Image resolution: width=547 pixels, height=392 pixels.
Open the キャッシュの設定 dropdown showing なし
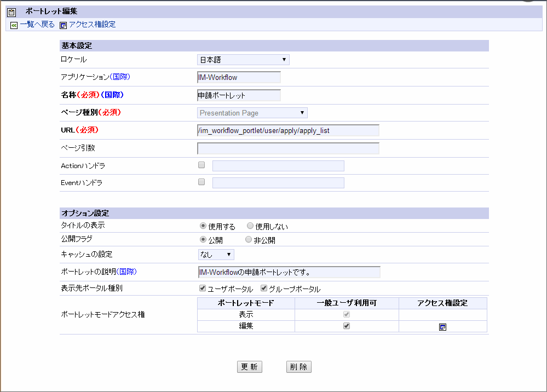(216, 255)
